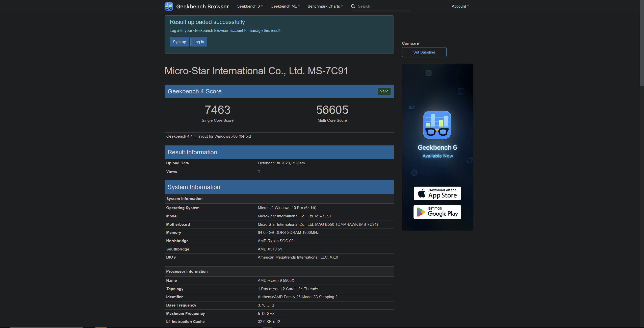Expand the Geekbench 6 menu
The image size is (644, 328).
tap(249, 6)
